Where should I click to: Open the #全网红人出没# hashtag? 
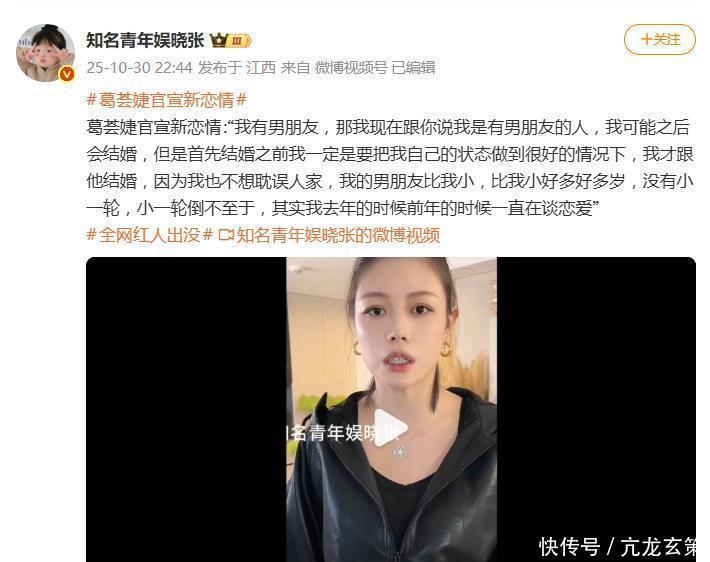click(149, 235)
